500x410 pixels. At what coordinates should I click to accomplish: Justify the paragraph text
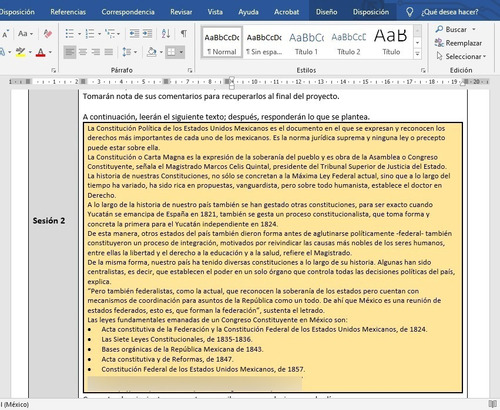tap(109, 52)
